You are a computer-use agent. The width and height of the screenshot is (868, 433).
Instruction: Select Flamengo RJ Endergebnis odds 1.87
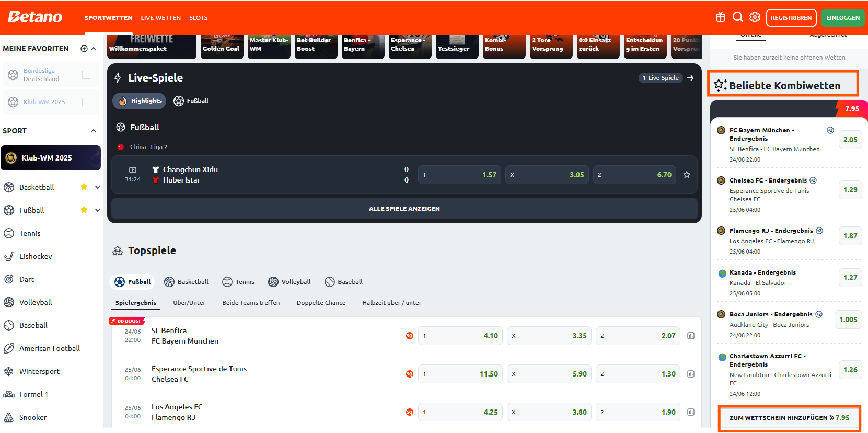(x=850, y=236)
